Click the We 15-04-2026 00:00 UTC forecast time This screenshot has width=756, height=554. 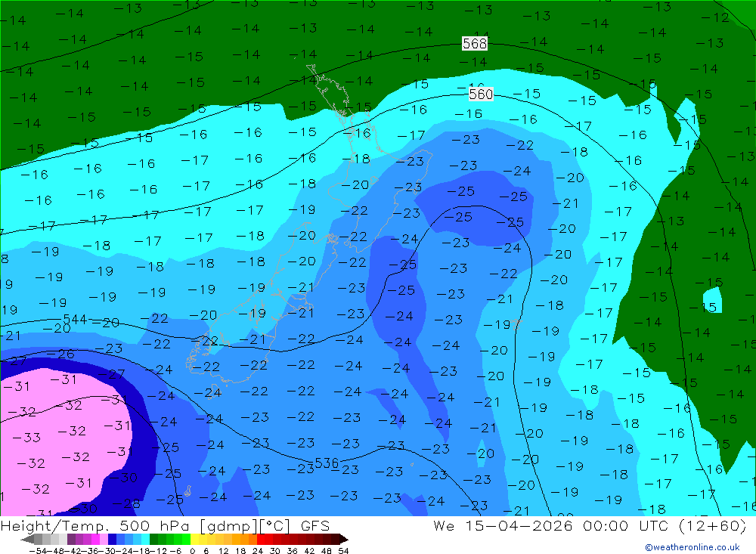point(589,525)
